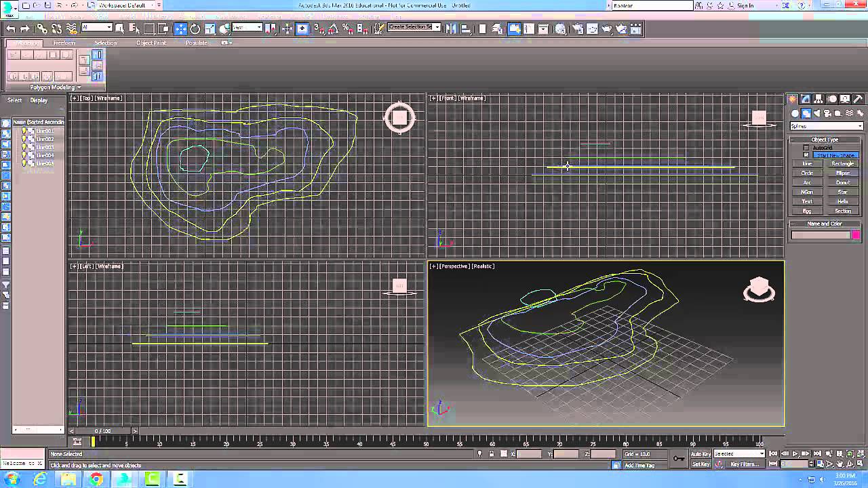Open the Modify panel tab icon
This screenshot has width=868, height=488.
(805, 99)
